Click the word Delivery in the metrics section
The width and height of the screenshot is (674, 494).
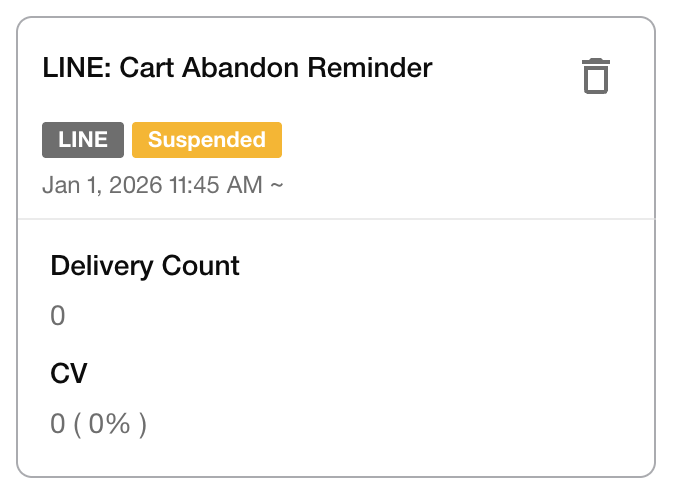(x=99, y=266)
